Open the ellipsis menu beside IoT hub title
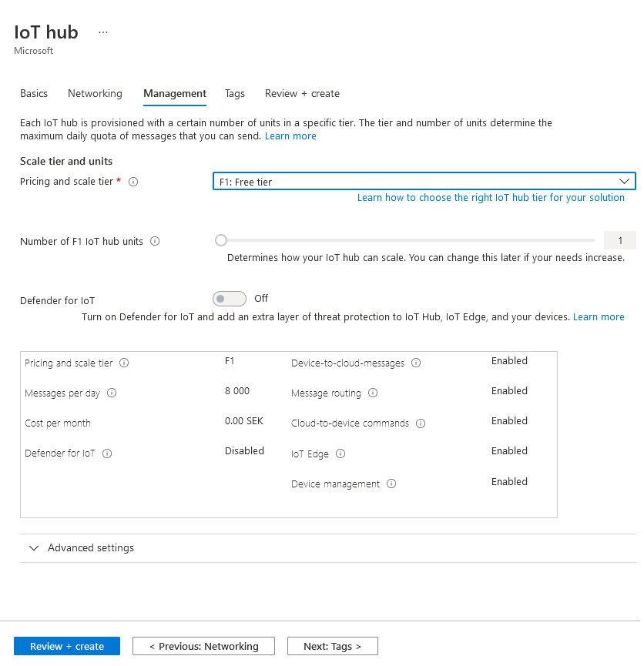Viewport: 644px width, 666px height. (x=103, y=32)
